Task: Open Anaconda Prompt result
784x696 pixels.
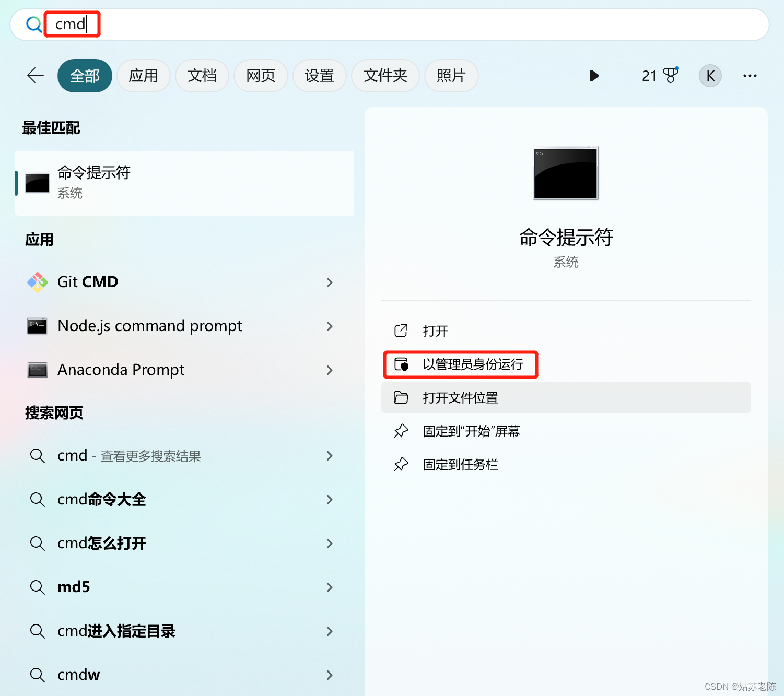Action: [184, 370]
